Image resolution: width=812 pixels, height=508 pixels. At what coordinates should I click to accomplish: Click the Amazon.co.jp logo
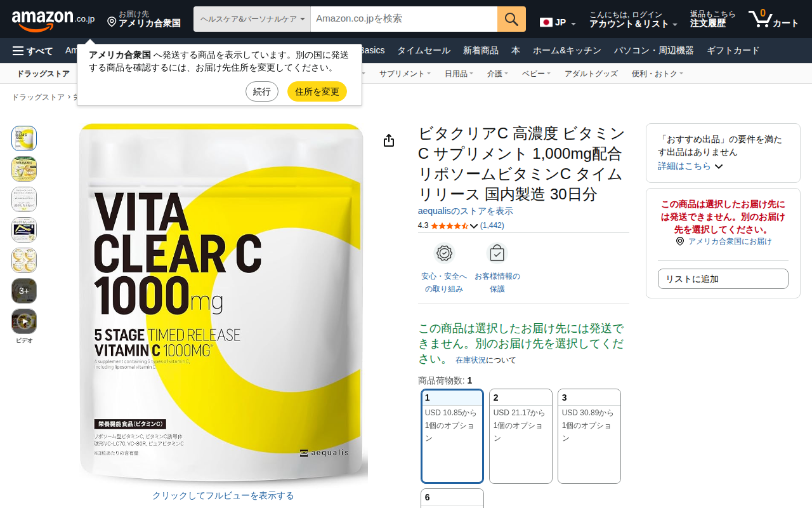click(53, 20)
